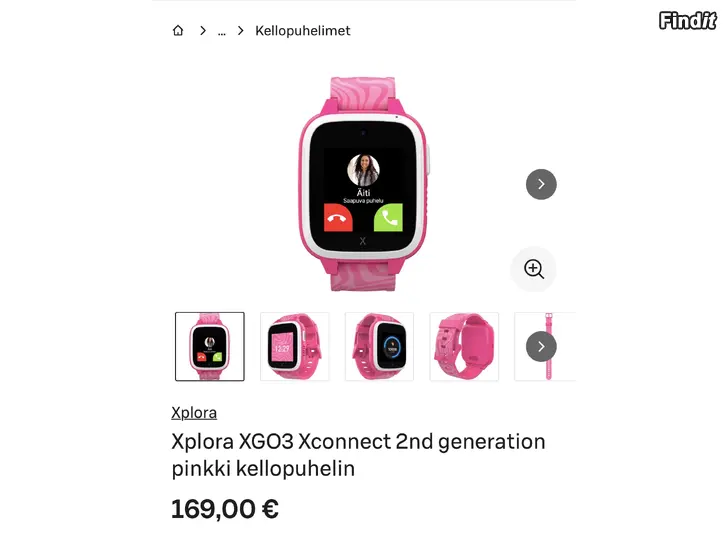Click the chevron before Kellopuhelimet breadcrumb

(240, 31)
